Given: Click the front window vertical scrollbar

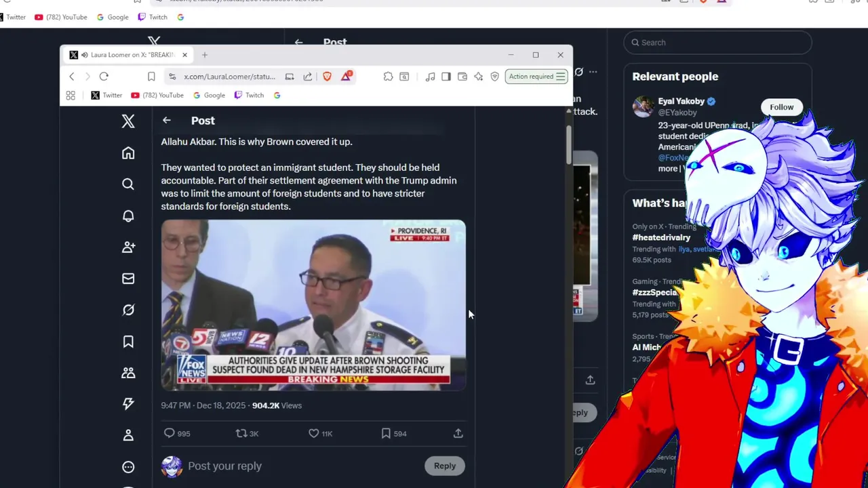Looking at the screenshot, I should click(x=569, y=144).
